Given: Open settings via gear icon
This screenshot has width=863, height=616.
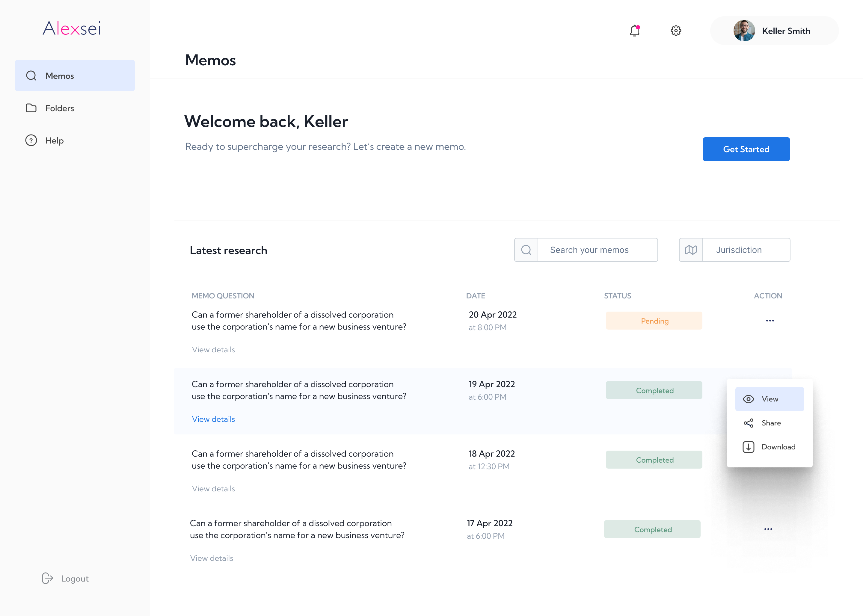Looking at the screenshot, I should pyautogui.click(x=676, y=31).
